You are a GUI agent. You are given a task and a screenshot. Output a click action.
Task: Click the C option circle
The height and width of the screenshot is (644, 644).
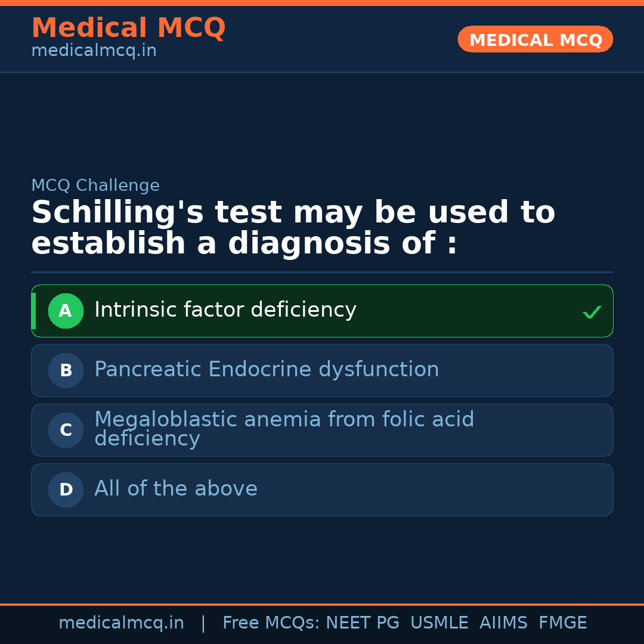tap(66, 430)
